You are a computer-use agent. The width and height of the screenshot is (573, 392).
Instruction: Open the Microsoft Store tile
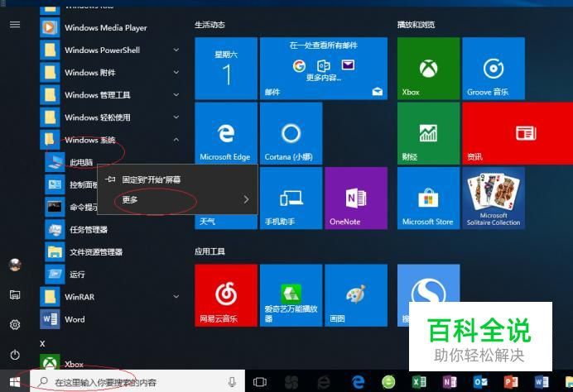[428, 198]
